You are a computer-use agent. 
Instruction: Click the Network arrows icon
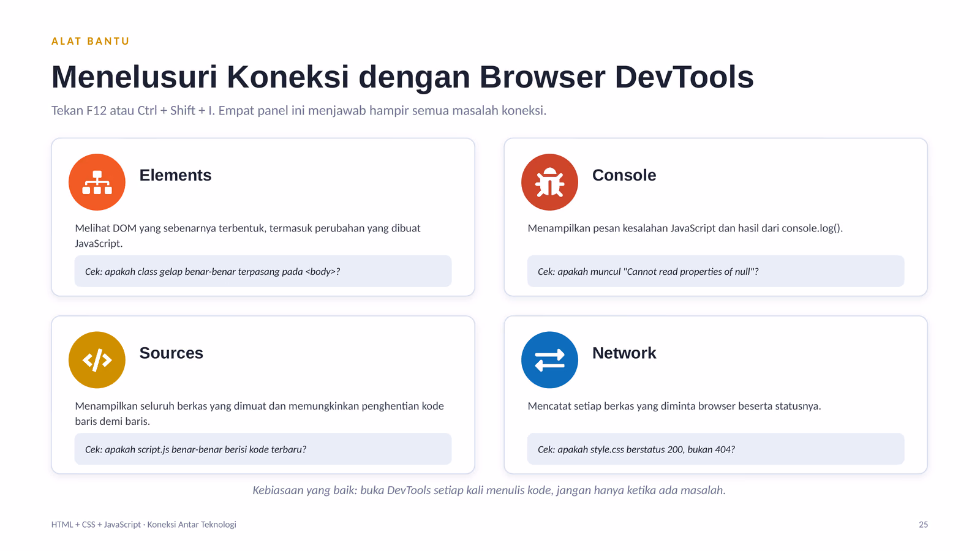coord(549,360)
